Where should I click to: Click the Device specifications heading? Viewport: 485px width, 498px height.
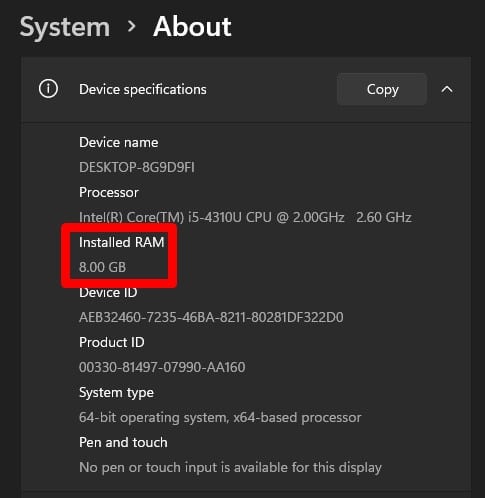tap(143, 90)
